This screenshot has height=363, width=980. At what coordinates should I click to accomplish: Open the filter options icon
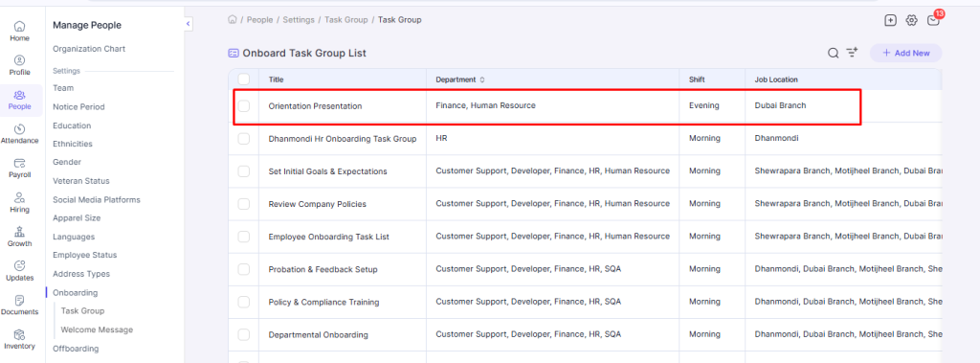click(852, 53)
